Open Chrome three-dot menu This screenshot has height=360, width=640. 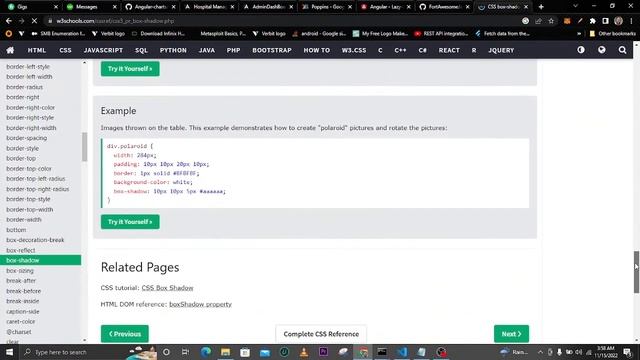(631, 21)
